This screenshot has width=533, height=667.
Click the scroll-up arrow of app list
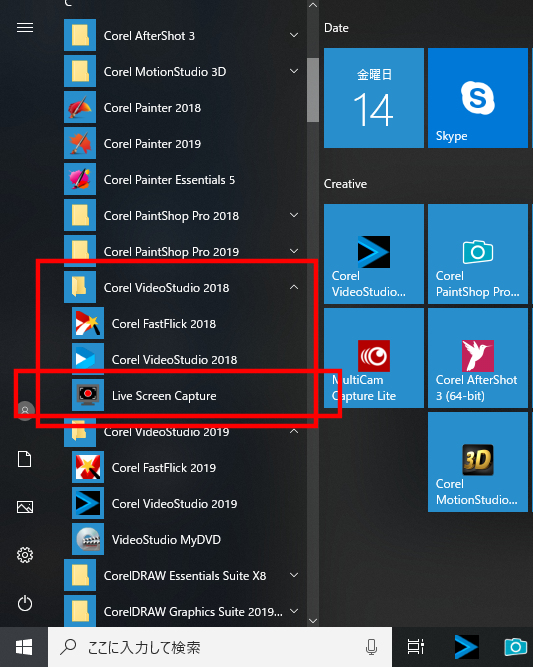(313, 6)
